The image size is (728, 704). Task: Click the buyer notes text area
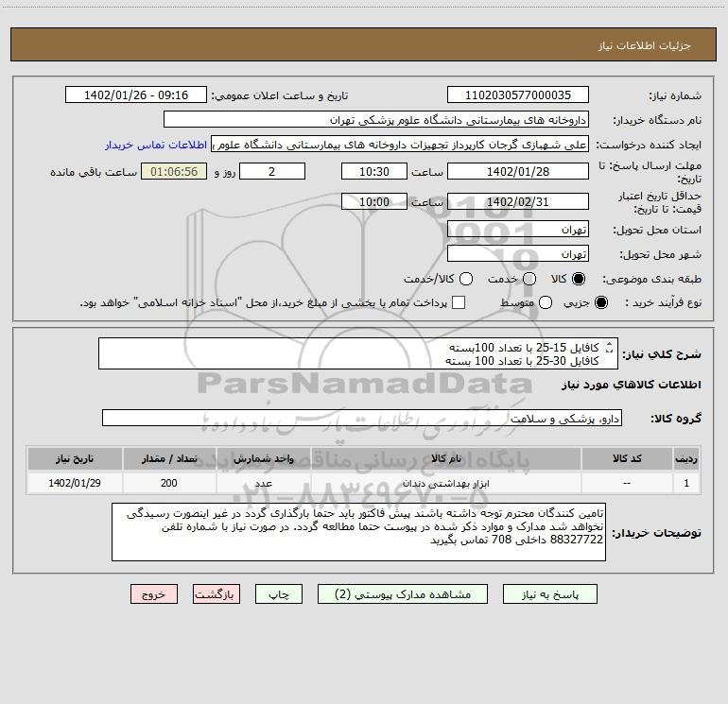pos(358,532)
